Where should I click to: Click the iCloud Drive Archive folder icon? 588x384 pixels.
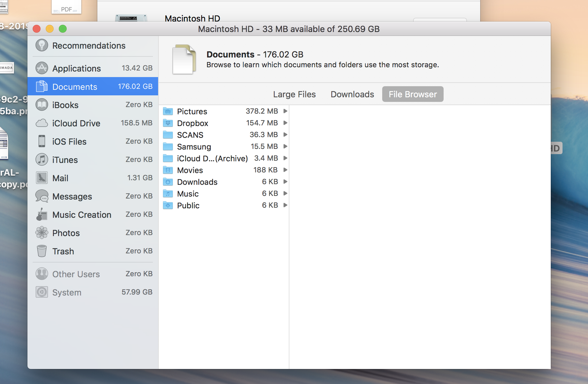168,158
